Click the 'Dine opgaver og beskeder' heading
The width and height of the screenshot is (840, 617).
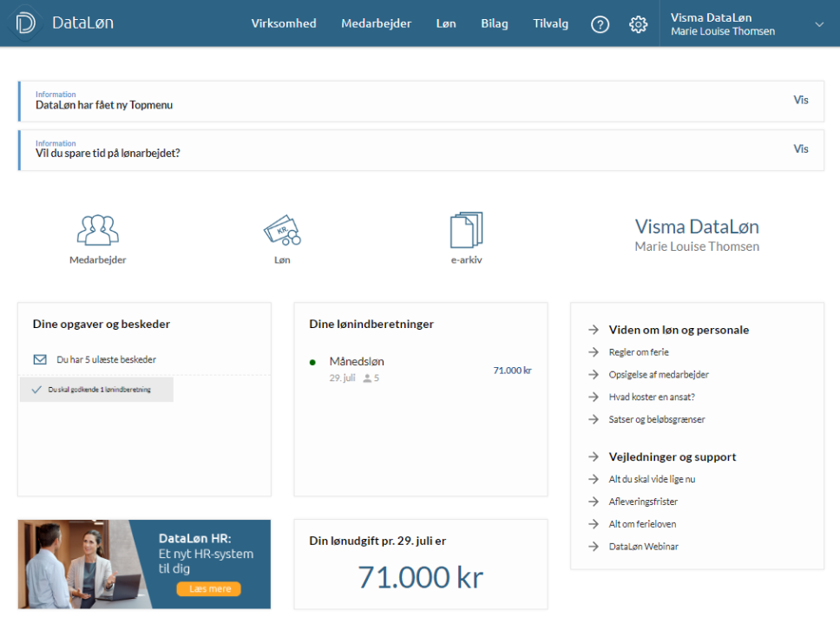(x=102, y=324)
